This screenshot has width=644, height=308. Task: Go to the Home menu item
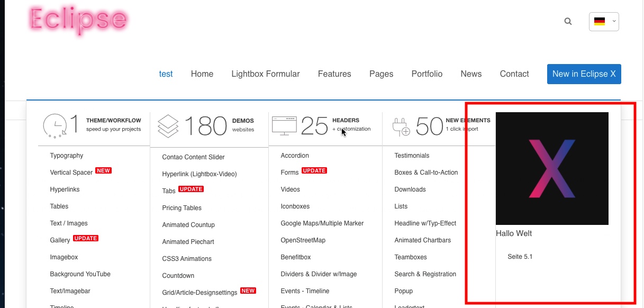pos(202,74)
